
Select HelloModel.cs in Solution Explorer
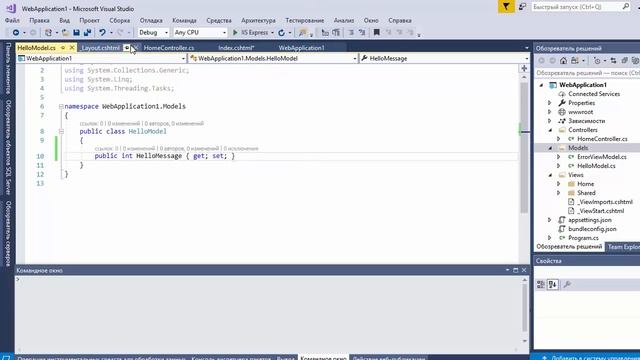[x=596, y=166]
